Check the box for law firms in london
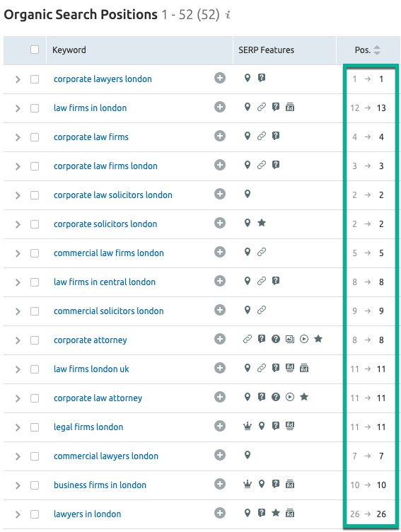 (35, 108)
